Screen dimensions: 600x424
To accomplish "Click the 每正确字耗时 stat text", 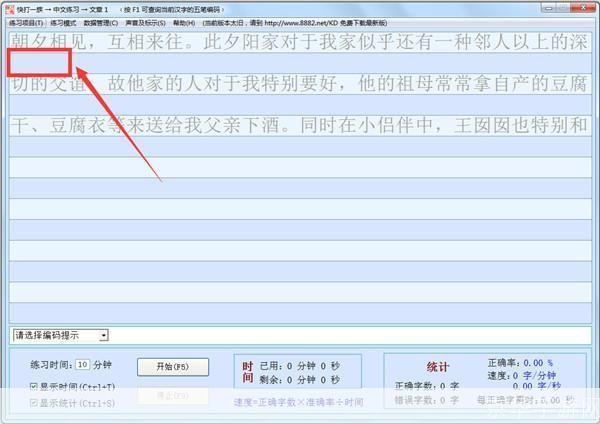I will coord(525,400).
